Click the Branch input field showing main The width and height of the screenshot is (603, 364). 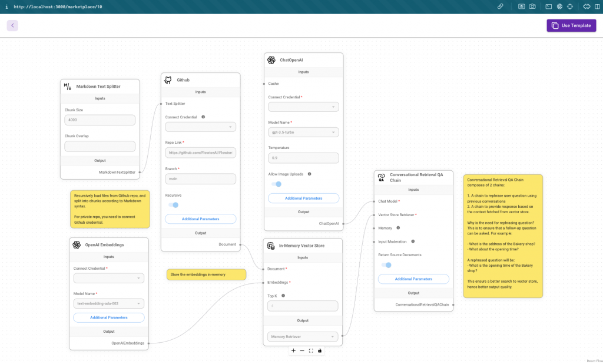tap(200, 179)
